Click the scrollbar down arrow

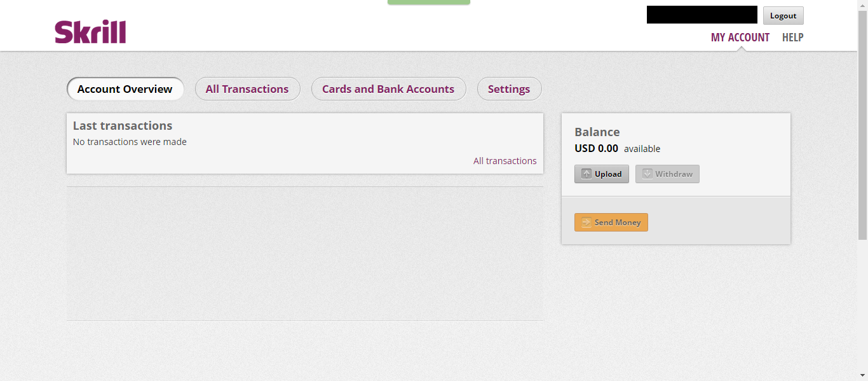coord(862,376)
